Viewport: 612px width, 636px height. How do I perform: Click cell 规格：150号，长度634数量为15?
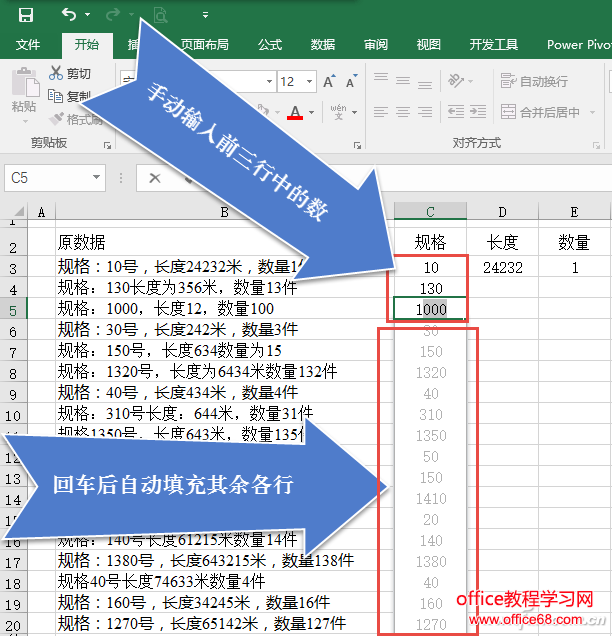click(x=224, y=350)
